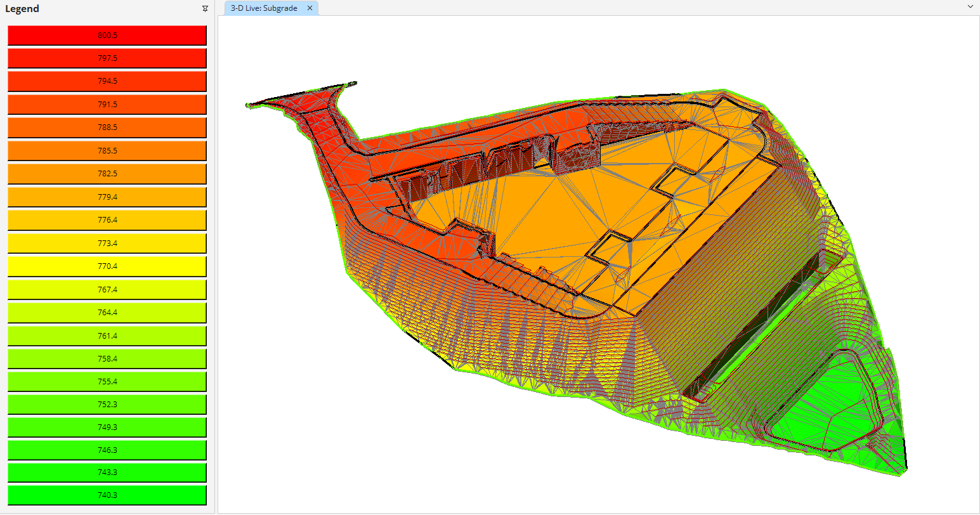Select the yellow 770.4 elevation swatch

pos(107,266)
